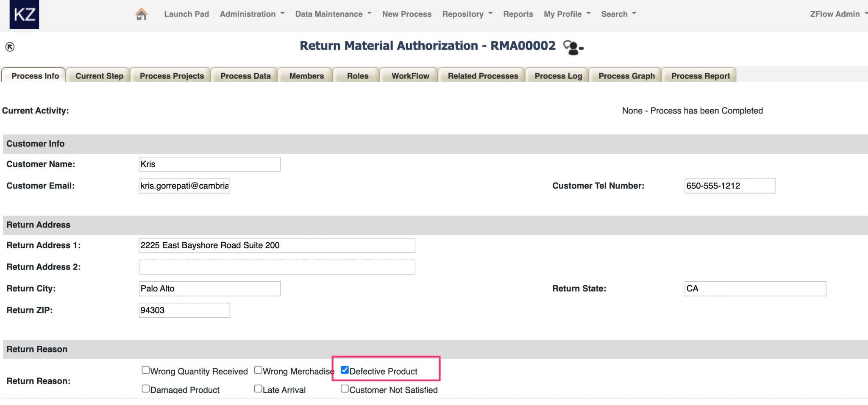Start a New Process
The image size is (868, 405).
pos(406,14)
